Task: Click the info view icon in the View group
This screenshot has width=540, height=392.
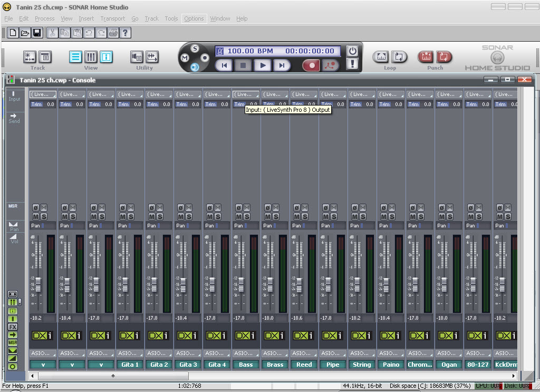Action: [x=106, y=57]
